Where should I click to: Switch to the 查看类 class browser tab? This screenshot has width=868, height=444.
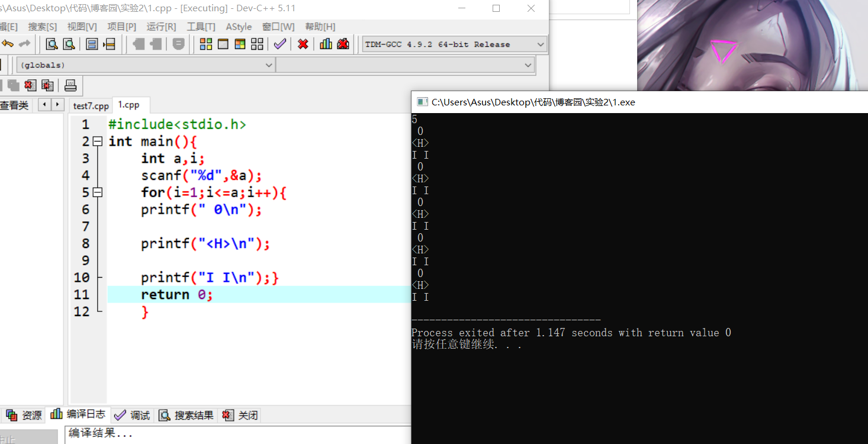(15, 105)
